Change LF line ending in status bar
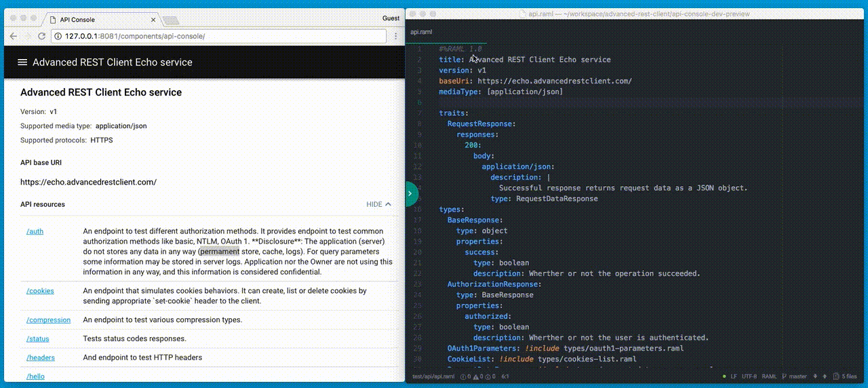Viewport: 868px width, 388px height. 734,376
